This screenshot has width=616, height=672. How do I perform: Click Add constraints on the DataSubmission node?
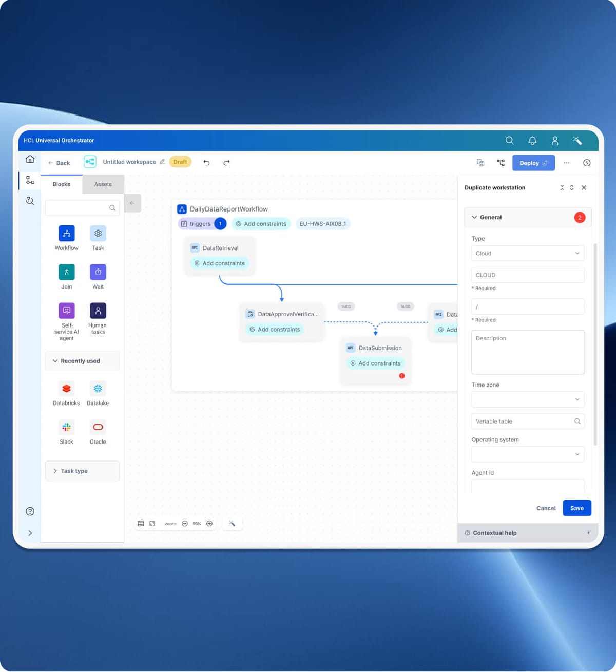376,363
